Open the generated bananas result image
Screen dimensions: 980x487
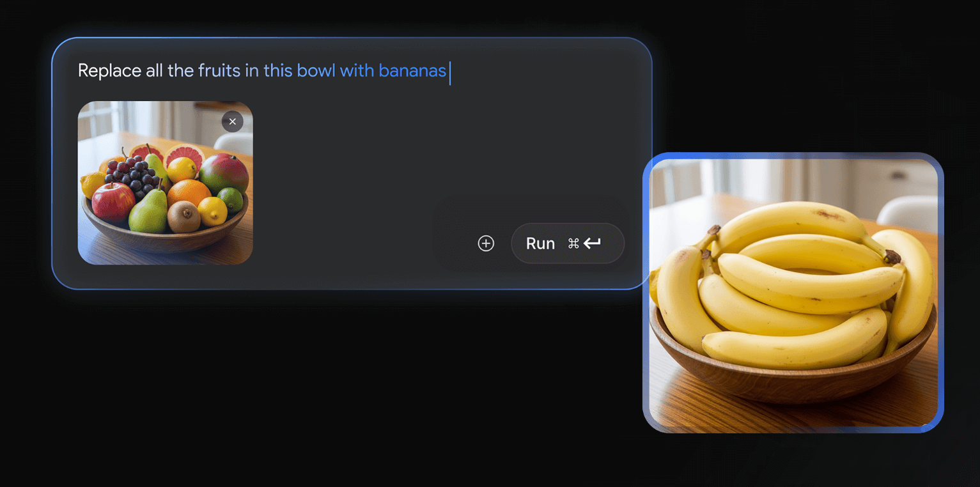coord(793,293)
